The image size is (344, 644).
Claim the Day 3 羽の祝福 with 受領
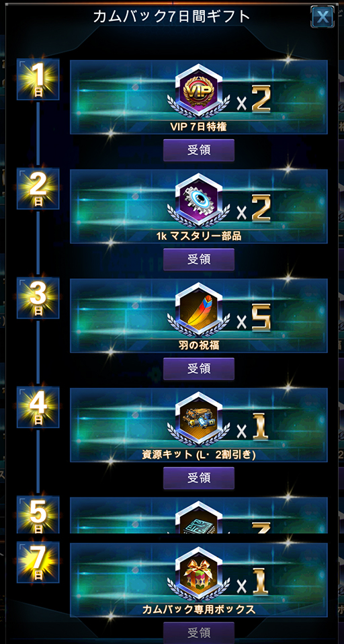pyautogui.click(x=199, y=368)
